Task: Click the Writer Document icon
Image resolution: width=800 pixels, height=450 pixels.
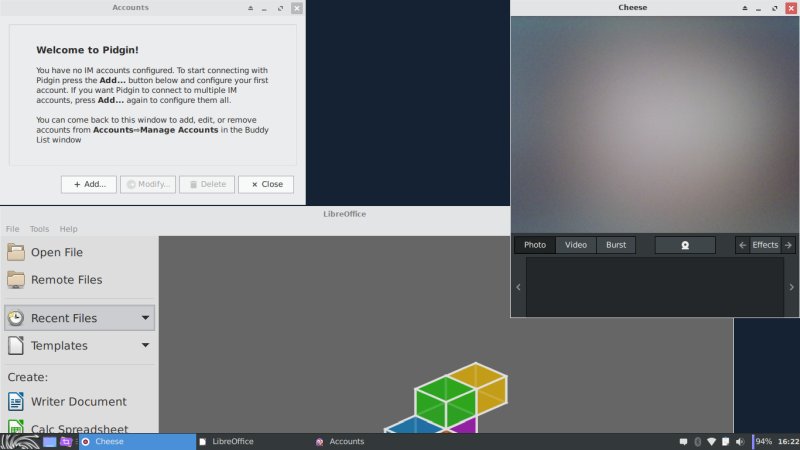Action: 15,402
